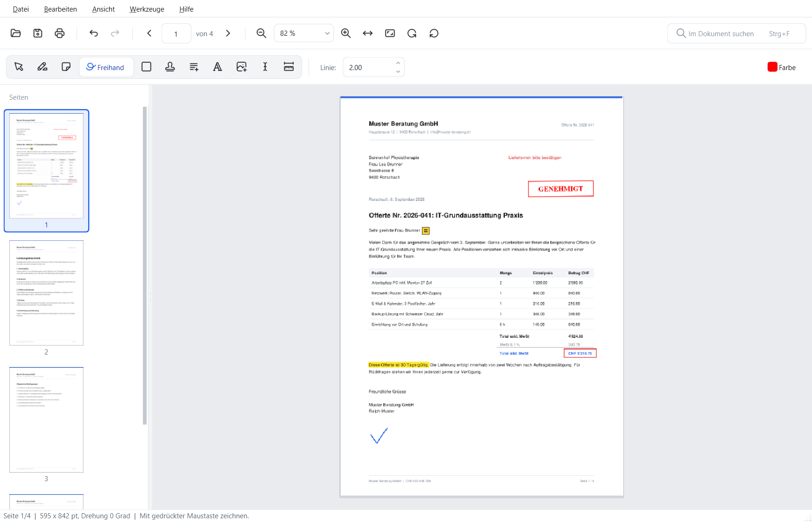Click the redo arrow icon
The height and width of the screenshot is (522, 812).
115,33
